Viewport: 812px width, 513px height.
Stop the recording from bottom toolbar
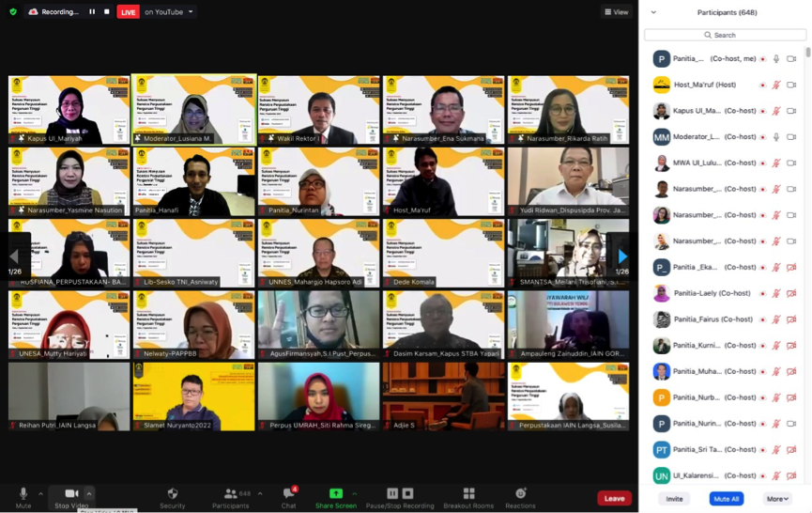pos(408,493)
